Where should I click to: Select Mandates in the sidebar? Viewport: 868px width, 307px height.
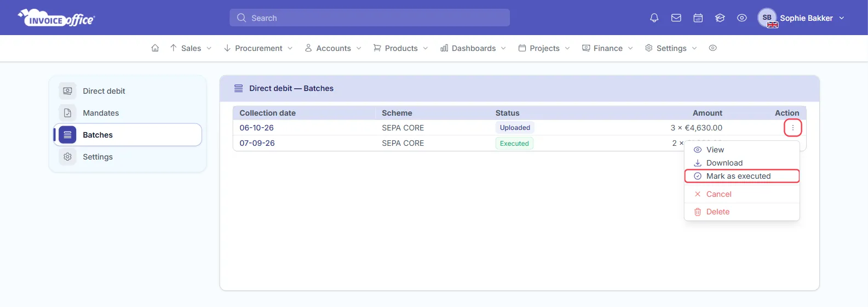(x=128, y=113)
